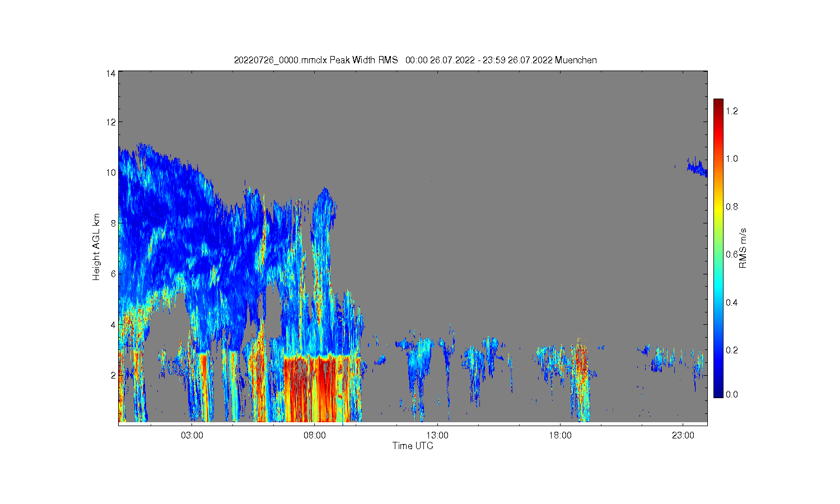Image resolution: width=840 pixels, height=504 pixels.
Task: Click the plot title mentioning Muenchen
Action: 415,60
